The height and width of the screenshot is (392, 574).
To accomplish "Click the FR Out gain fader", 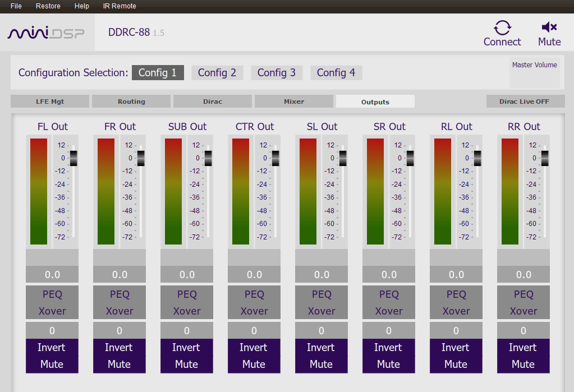I will click(141, 158).
